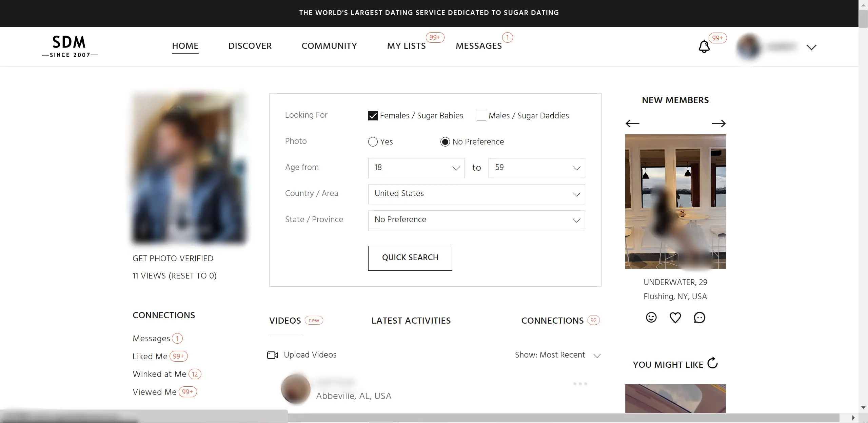Check Males / Sugar Daddies checkbox
868x423 pixels.
(x=481, y=116)
